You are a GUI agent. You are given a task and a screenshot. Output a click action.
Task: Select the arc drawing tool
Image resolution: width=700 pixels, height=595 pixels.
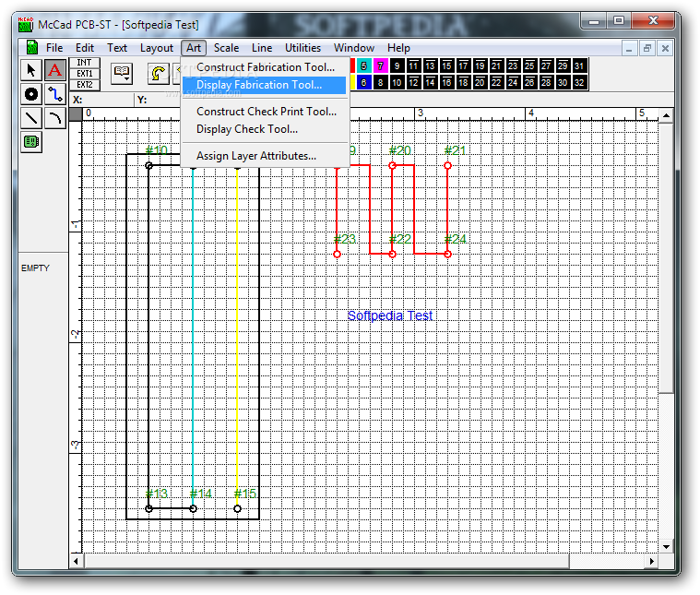pos(55,118)
